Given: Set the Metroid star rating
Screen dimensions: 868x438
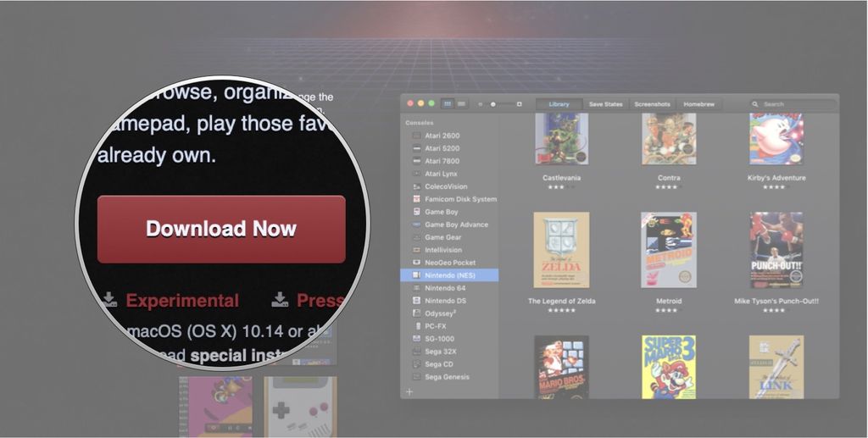Looking at the screenshot, I should pos(669,310).
